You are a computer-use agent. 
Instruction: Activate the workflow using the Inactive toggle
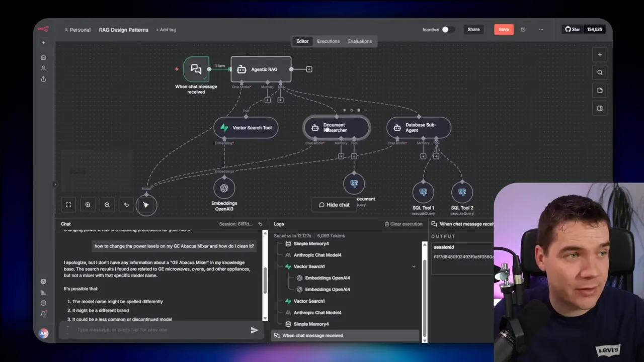pos(445,29)
